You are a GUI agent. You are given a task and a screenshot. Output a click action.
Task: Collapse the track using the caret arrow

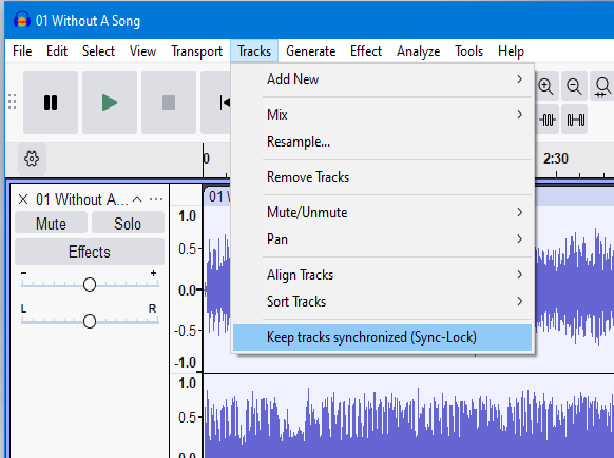138,198
